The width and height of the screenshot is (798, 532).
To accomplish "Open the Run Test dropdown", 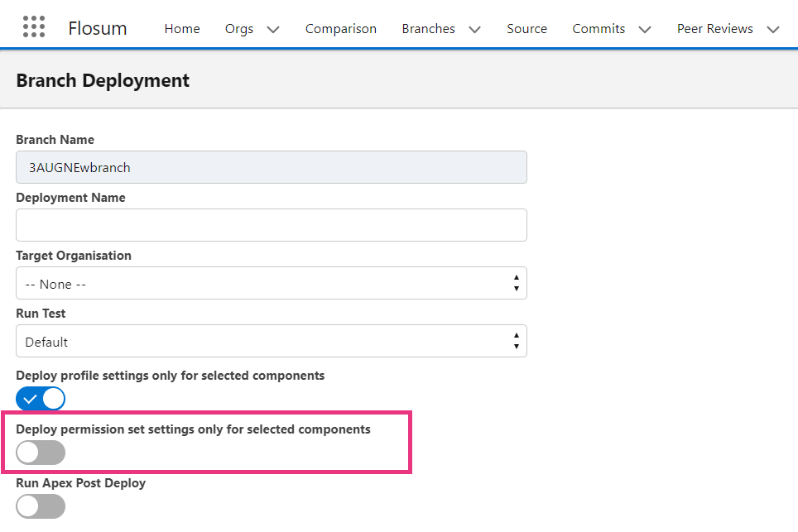I will click(272, 341).
